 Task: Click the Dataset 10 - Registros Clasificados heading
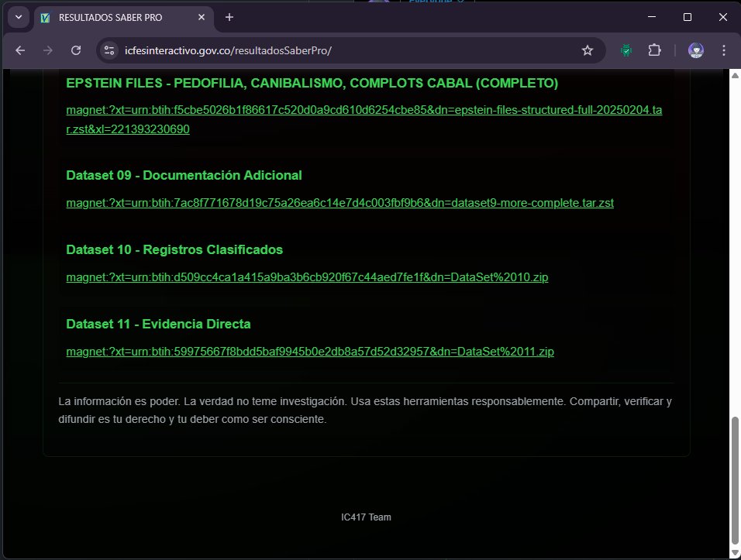(174, 249)
